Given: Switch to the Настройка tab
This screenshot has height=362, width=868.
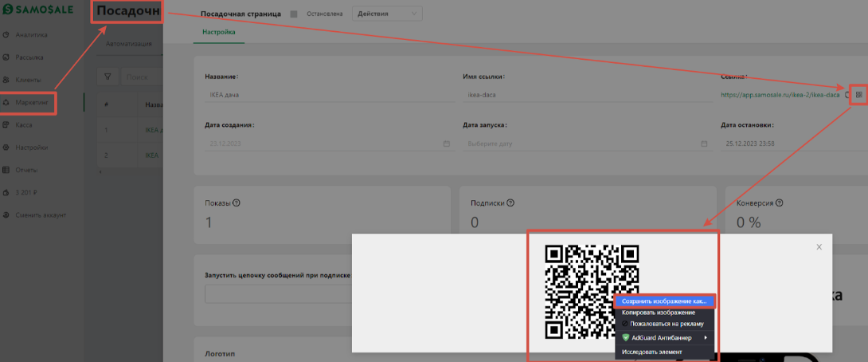Looking at the screenshot, I should (219, 32).
